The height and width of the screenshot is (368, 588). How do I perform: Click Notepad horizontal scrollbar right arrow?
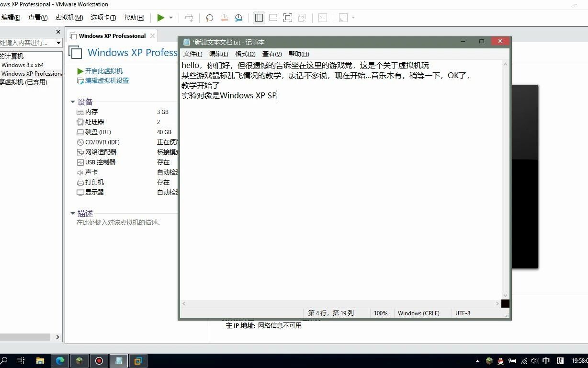[x=498, y=303]
